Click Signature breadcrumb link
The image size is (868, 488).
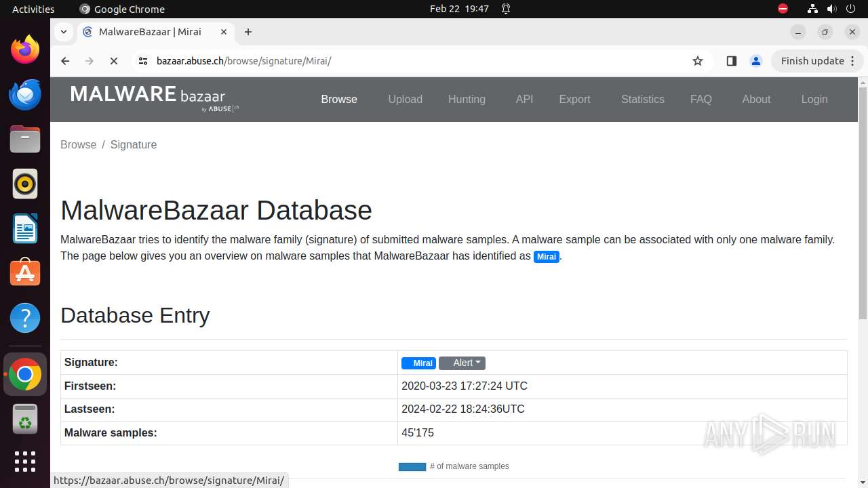(134, 144)
